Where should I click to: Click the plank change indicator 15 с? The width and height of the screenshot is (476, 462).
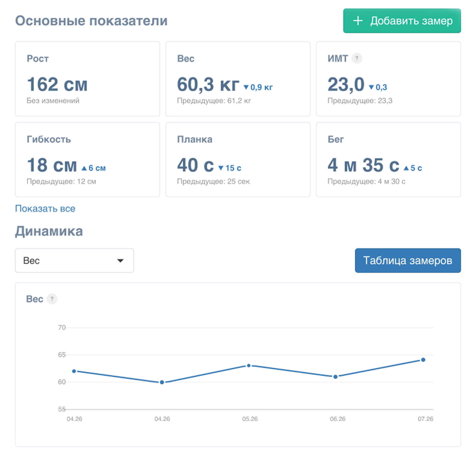tap(229, 168)
